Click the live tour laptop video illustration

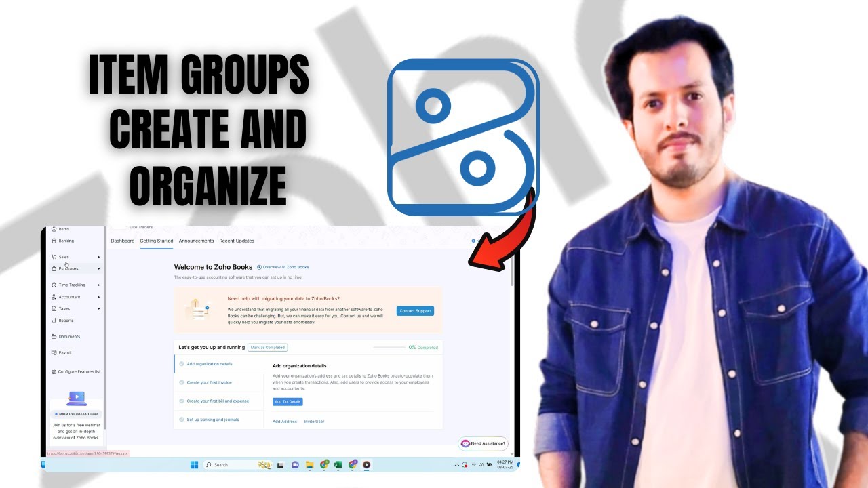(77, 399)
